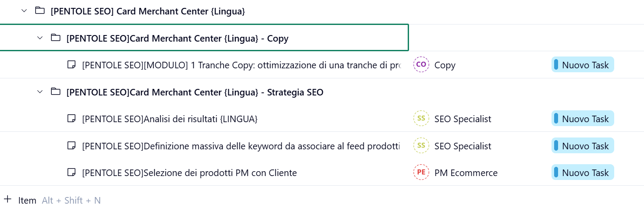Click task icon beside Definizione massiva delle keyword
This screenshot has height=215, width=644.
point(71,146)
